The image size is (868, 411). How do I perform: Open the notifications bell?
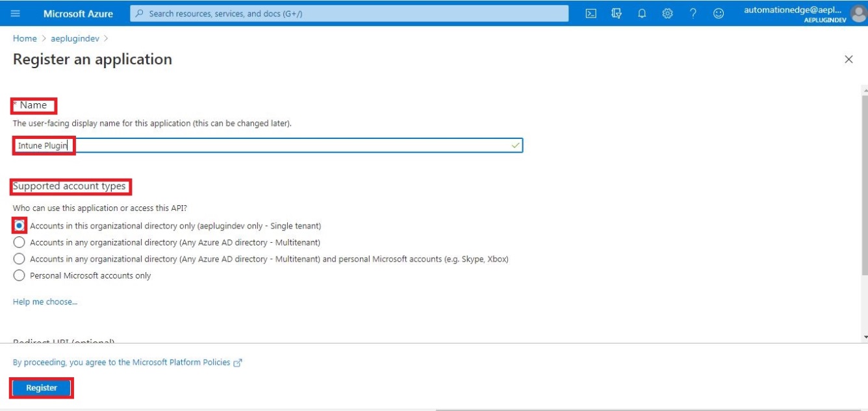click(x=642, y=14)
